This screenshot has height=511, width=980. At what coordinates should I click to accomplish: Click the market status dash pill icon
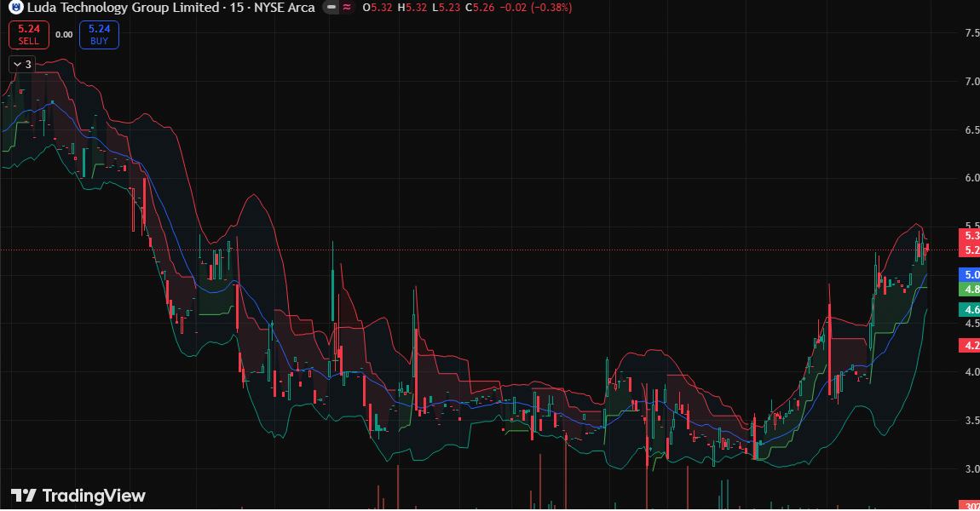tap(331, 8)
